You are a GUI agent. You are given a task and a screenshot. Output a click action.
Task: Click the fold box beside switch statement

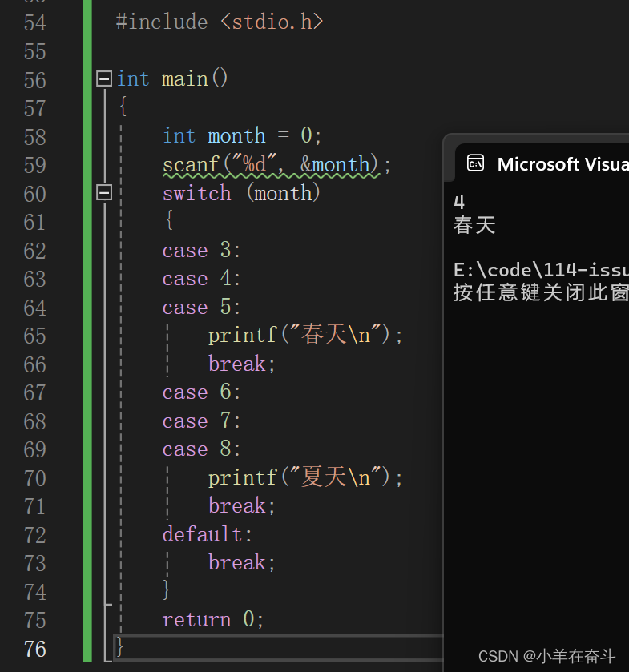[x=103, y=191]
